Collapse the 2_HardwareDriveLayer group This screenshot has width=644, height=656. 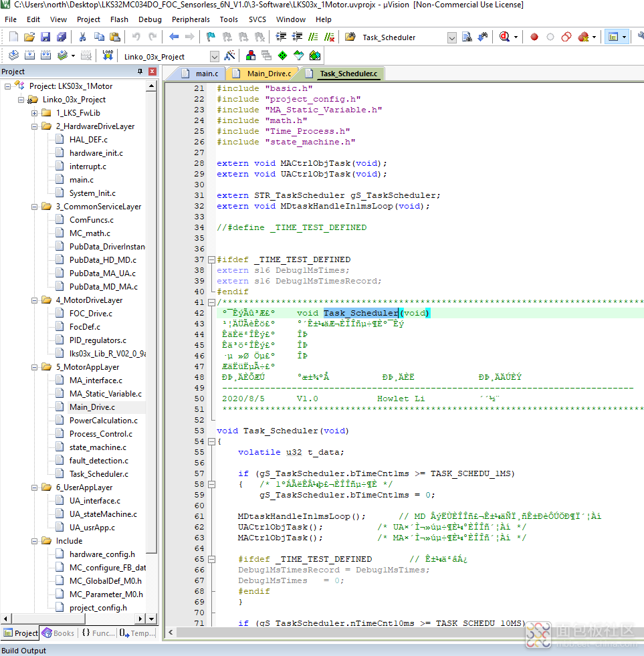pyautogui.click(x=34, y=126)
